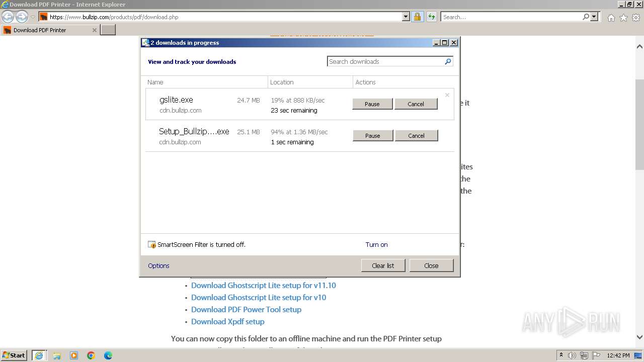The width and height of the screenshot is (644, 362).
Task: Click the Action Center flag tray icon
Action: pos(596,355)
